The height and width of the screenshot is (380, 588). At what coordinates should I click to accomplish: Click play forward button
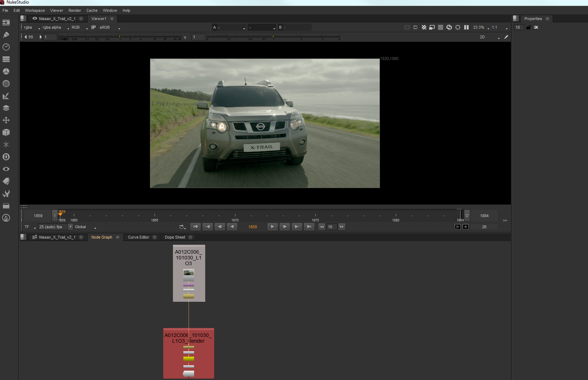[272, 227]
